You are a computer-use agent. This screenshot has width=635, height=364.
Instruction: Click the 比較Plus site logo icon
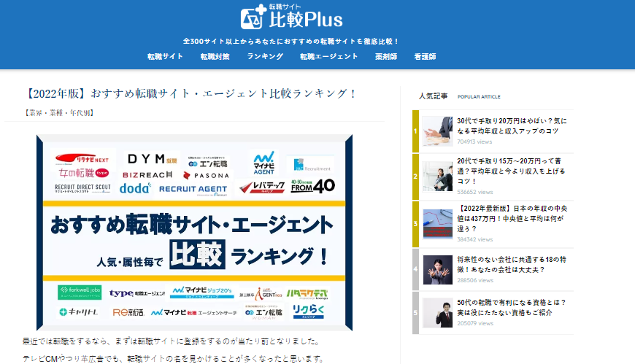pyautogui.click(x=291, y=17)
